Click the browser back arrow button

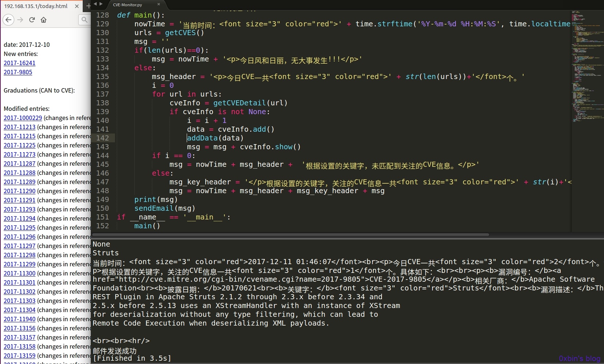pyautogui.click(x=9, y=20)
